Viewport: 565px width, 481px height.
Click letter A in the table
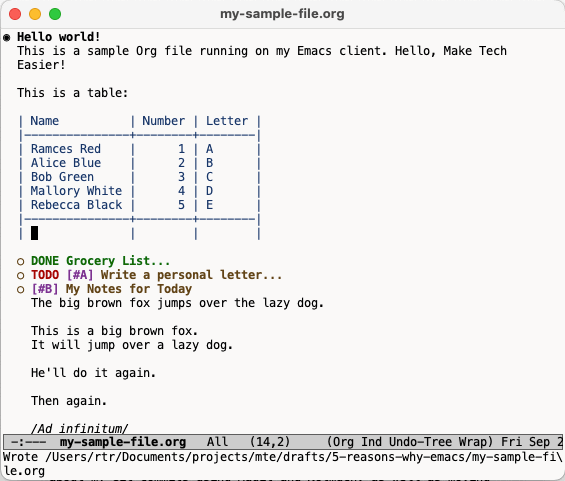click(209, 149)
